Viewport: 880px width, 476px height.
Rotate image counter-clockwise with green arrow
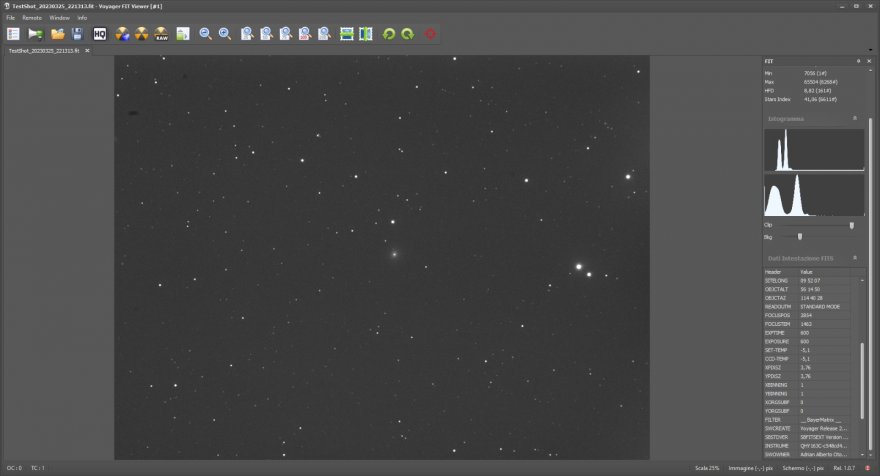coord(389,34)
